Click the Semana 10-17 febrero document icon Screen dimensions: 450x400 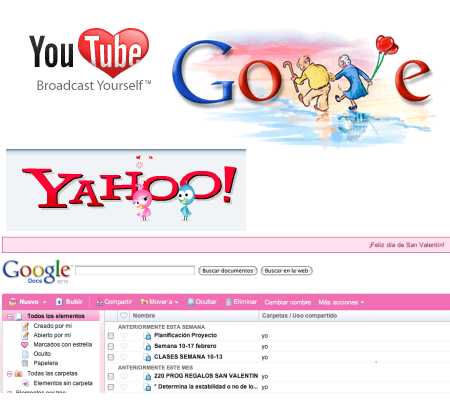(x=147, y=347)
